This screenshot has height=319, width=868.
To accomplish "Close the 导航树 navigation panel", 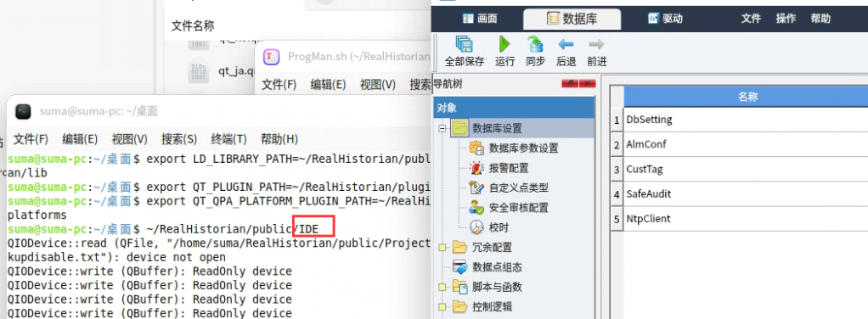I will [588, 84].
